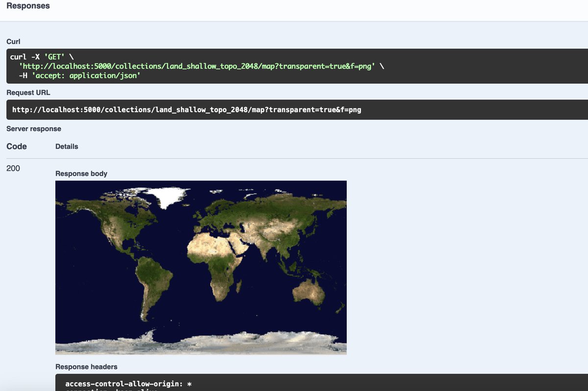Click Antarctica at the bottom of map image

coord(201,343)
